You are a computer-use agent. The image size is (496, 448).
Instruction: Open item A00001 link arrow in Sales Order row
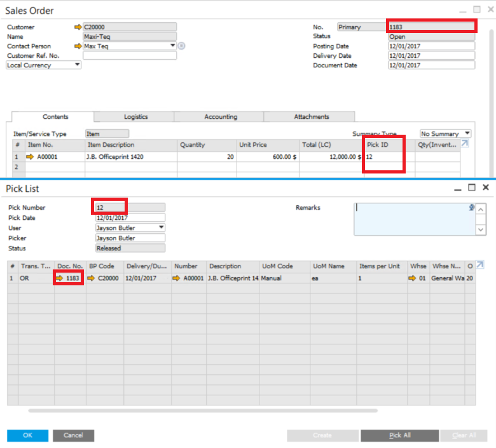(30, 156)
